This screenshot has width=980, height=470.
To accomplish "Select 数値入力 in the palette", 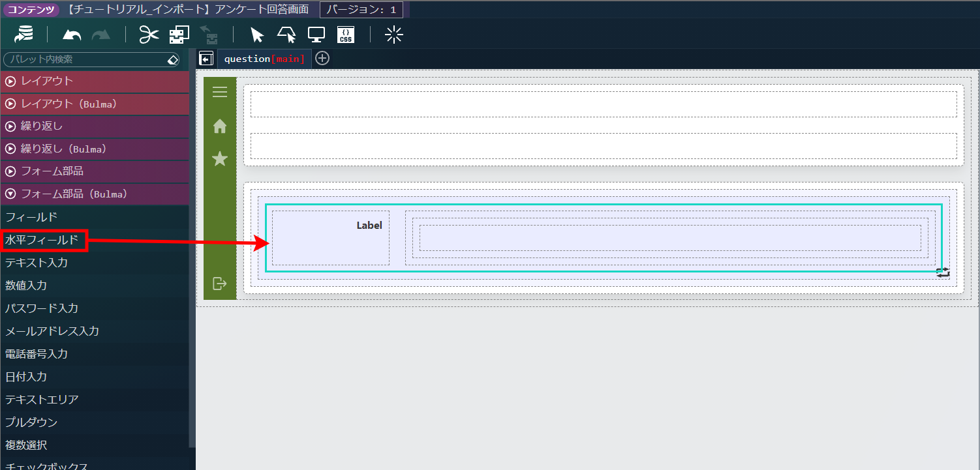I will pos(95,286).
